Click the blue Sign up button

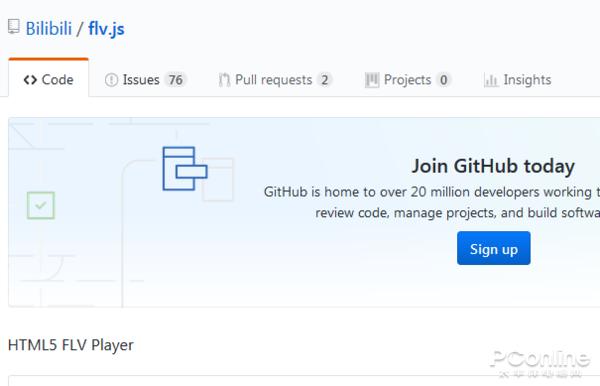click(494, 248)
